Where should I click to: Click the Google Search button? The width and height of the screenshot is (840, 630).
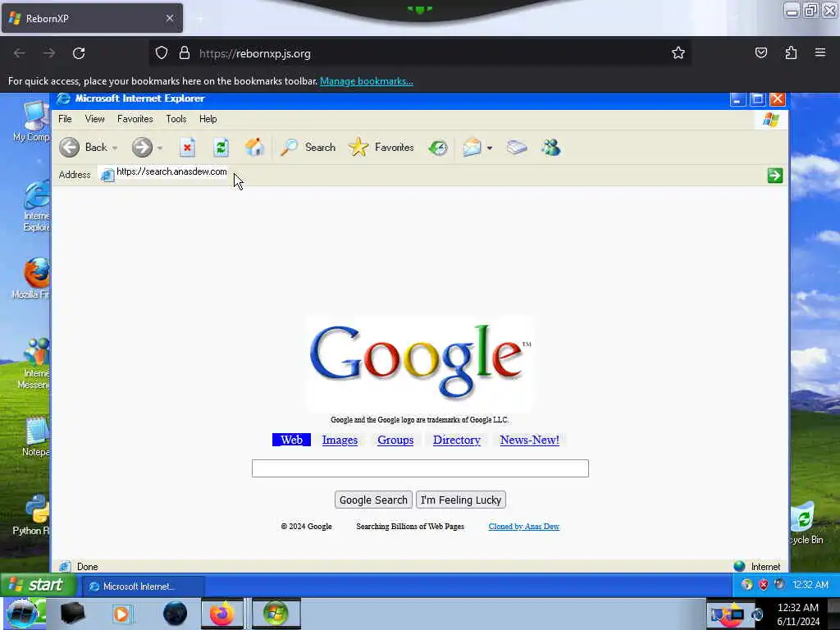point(373,500)
